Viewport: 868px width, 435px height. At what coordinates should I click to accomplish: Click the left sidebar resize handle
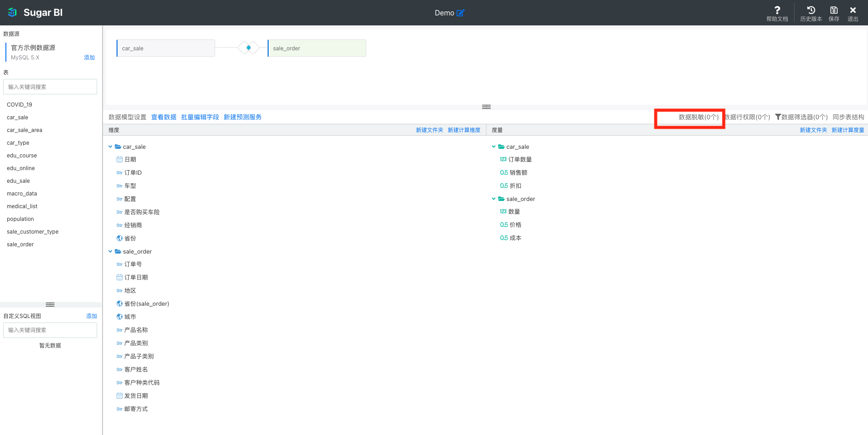click(x=50, y=305)
